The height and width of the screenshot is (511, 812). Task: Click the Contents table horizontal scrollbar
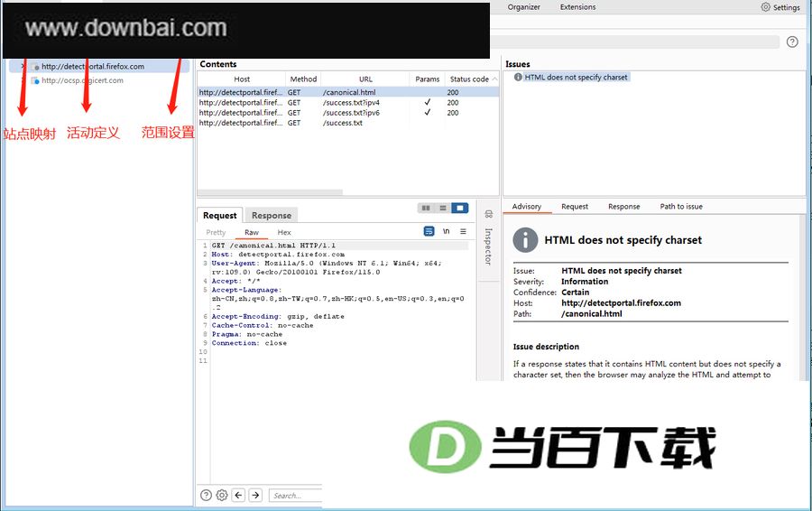pyautogui.click(x=270, y=192)
